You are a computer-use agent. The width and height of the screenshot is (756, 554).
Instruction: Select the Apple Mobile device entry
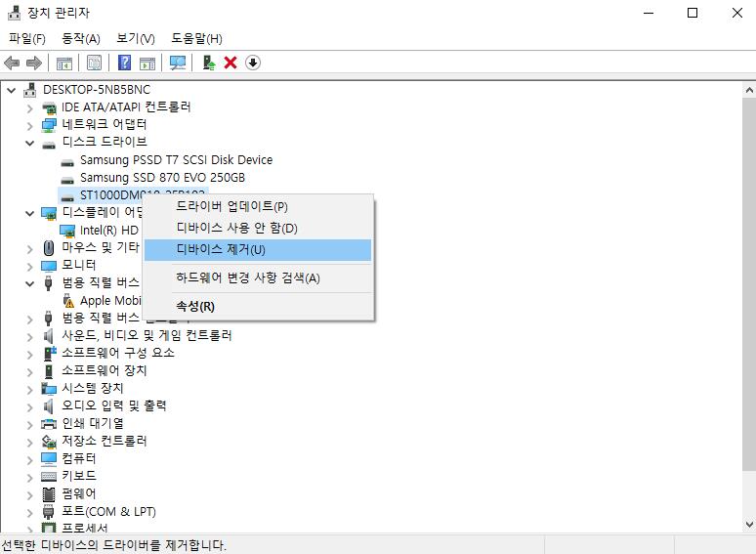110,301
